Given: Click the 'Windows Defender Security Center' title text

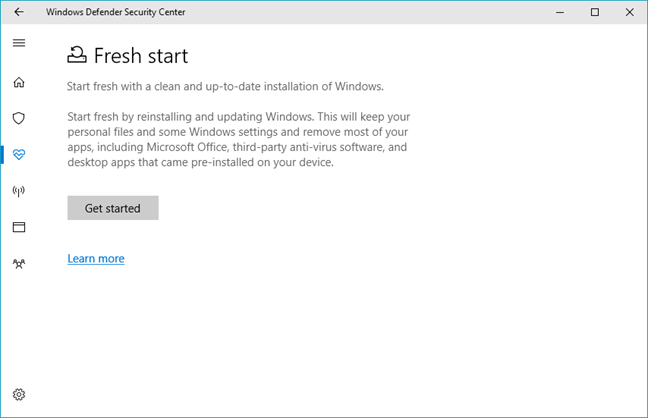Looking at the screenshot, I should tap(116, 12).
